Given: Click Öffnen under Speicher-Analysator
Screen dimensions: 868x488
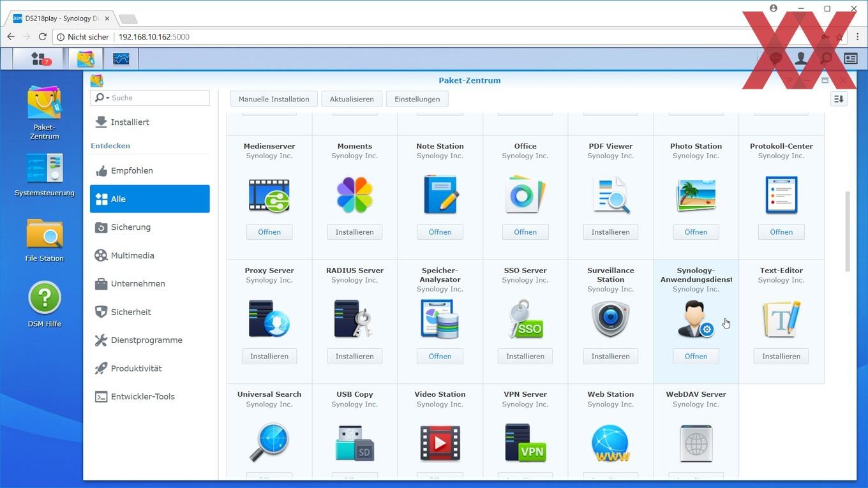Looking at the screenshot, I should (x=440, y=356).
